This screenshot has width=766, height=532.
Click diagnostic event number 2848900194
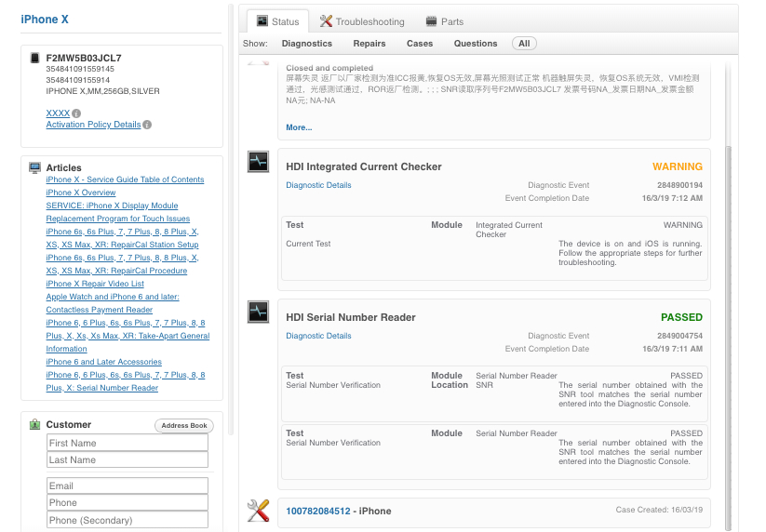(679, 185)
